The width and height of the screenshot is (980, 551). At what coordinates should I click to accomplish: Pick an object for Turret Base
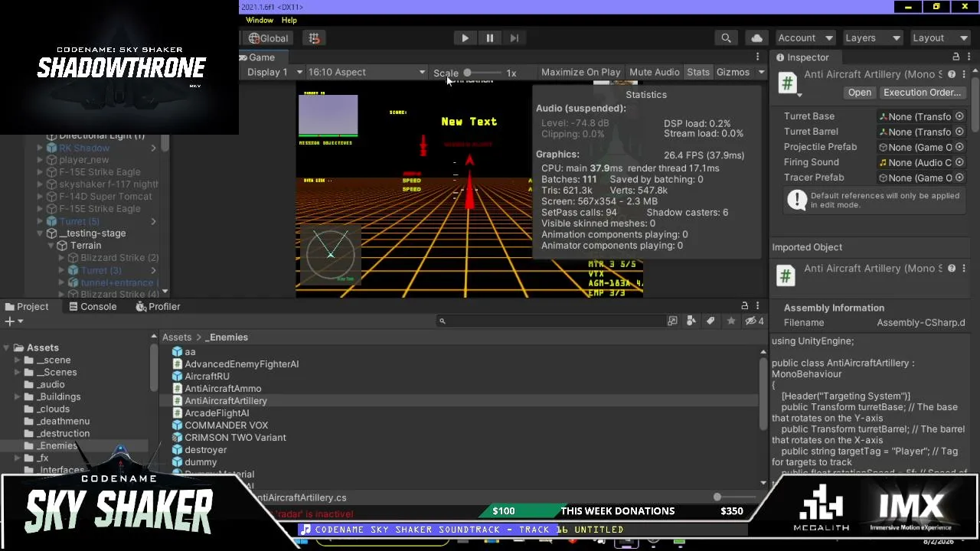[959, 116]
